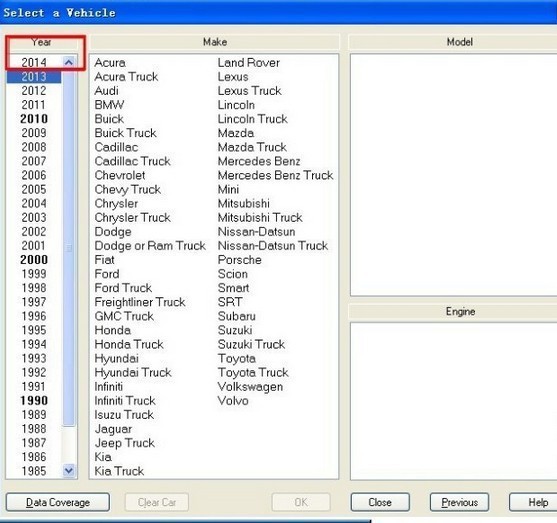
Task: Select Fiat make
Action: 104,260
